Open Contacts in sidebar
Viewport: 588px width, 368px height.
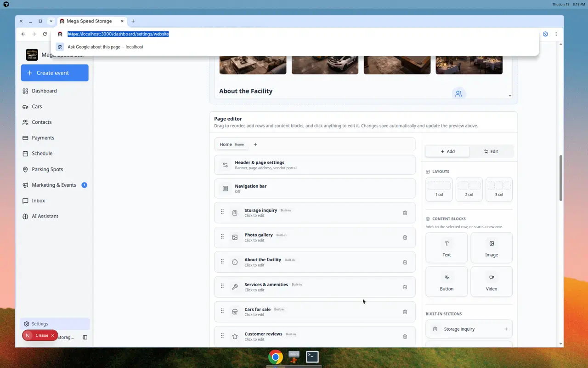pyautogui.click(x=55, y=122)
